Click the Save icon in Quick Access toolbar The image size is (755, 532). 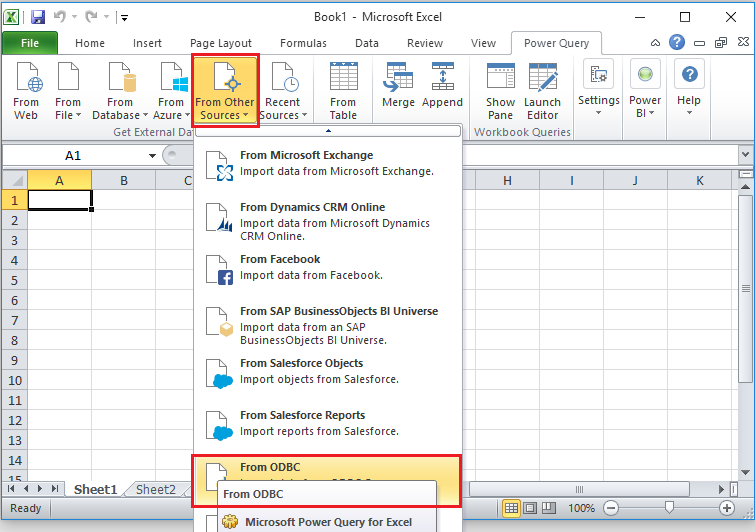coord(38,17)
